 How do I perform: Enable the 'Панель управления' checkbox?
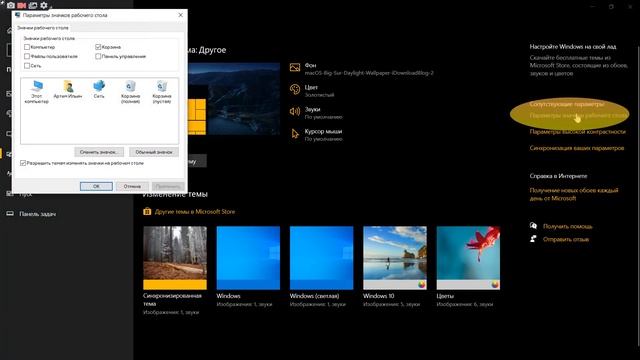click(x=98, y=56)
